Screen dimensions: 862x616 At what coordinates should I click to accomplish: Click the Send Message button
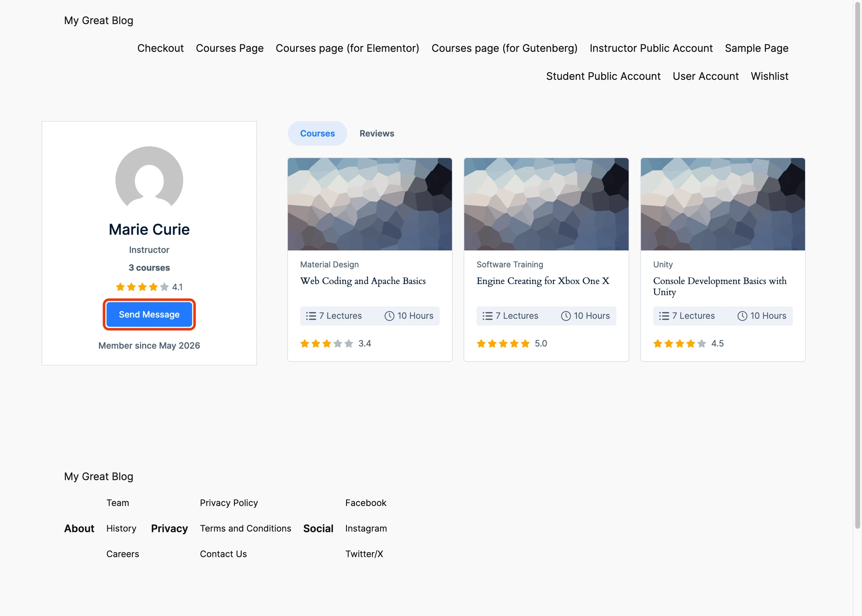pyautogui.click(x=149, y=315)
